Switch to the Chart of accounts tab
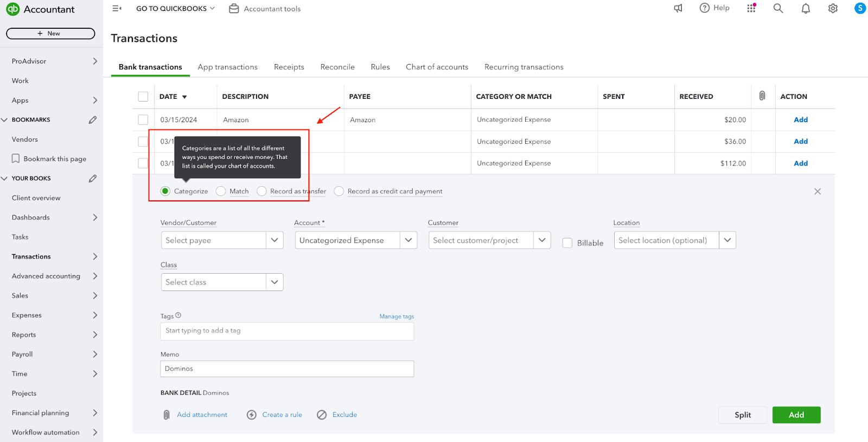The image size is (868, 442). pyautogui.click(x=437, y=67)
